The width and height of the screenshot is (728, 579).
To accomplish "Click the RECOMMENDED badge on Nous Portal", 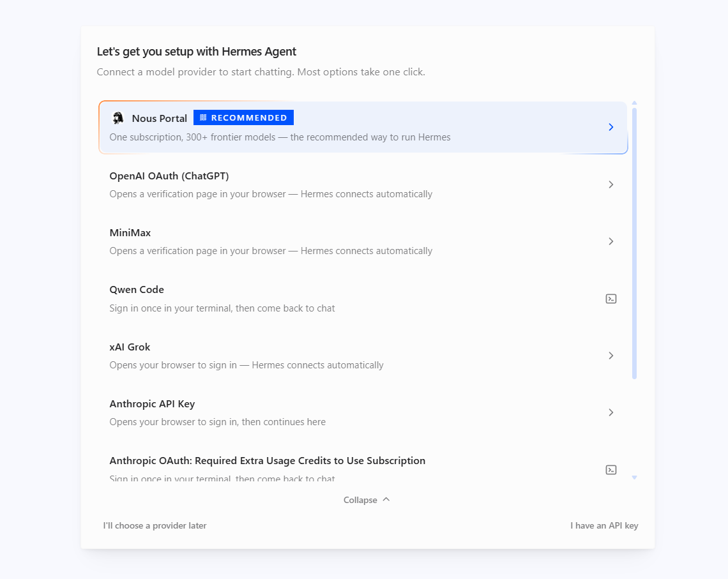I will [243, 118].
